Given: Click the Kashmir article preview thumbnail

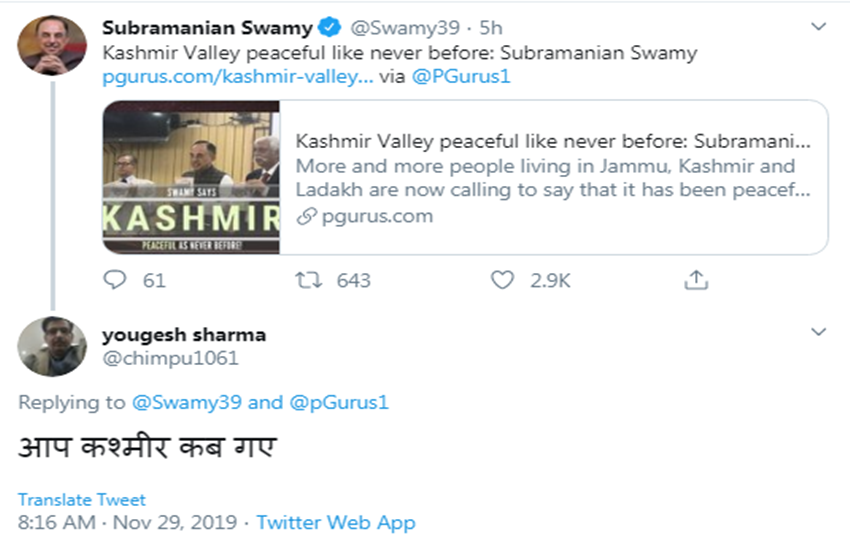Looking at the screenshot, I should pyautogui.click(x=191, y=177).
